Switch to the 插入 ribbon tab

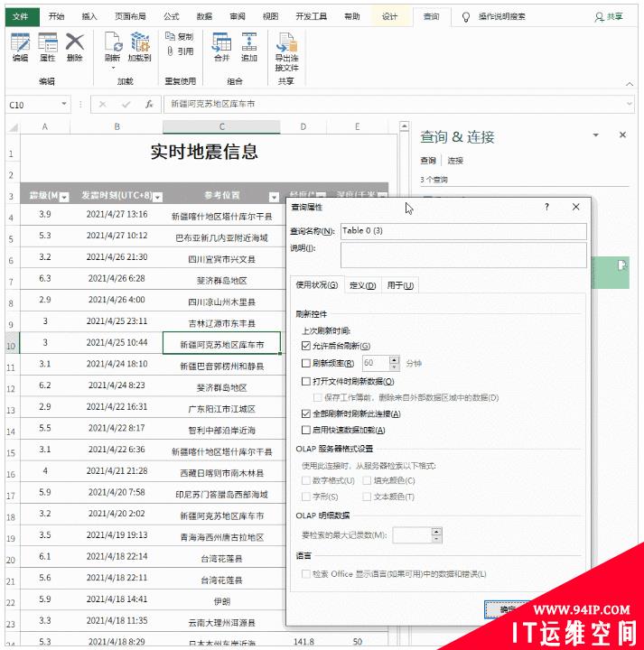pyautogui.click(x=89, y=16)
